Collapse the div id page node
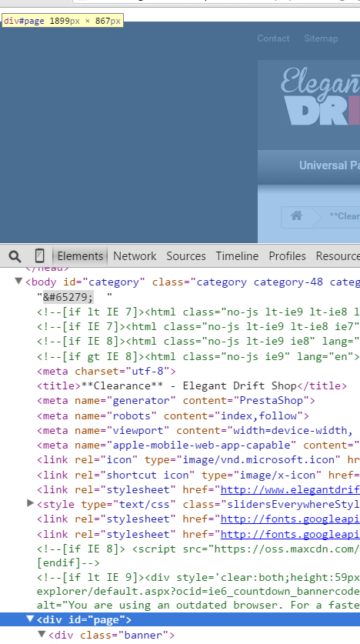The width and height of the screenshot is (360, 644). tap(30, 619)
